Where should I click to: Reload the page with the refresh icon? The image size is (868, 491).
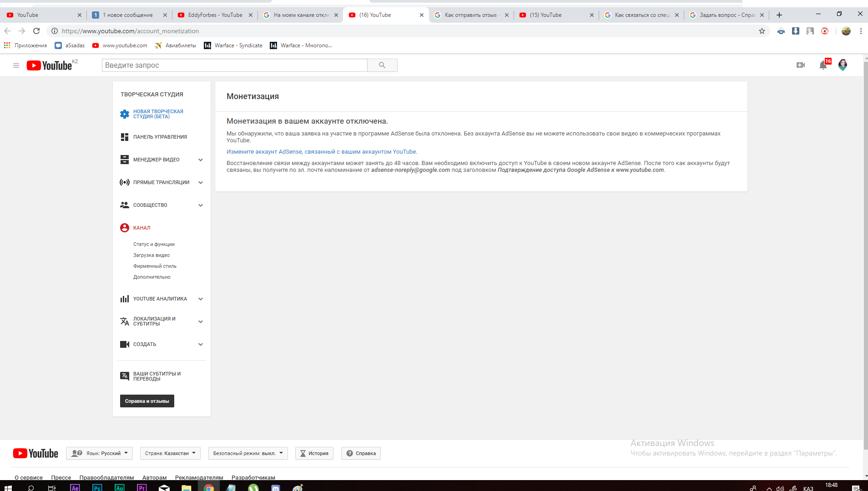click(x=36, y=31)
